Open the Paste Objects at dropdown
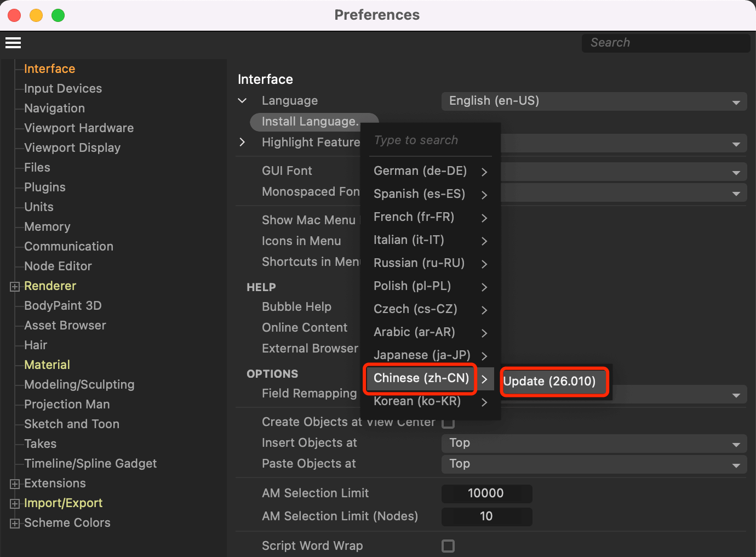This screenshot has height=557, width=756. pos(594,464)
